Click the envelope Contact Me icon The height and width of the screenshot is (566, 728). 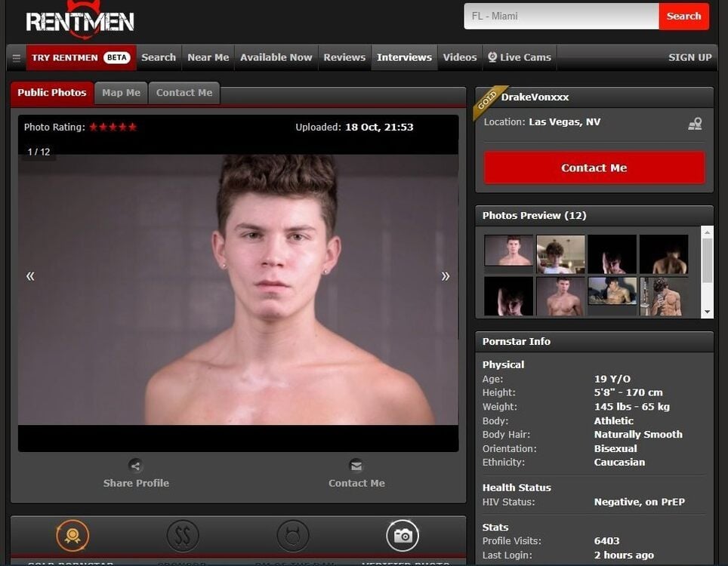click(356, 466)
